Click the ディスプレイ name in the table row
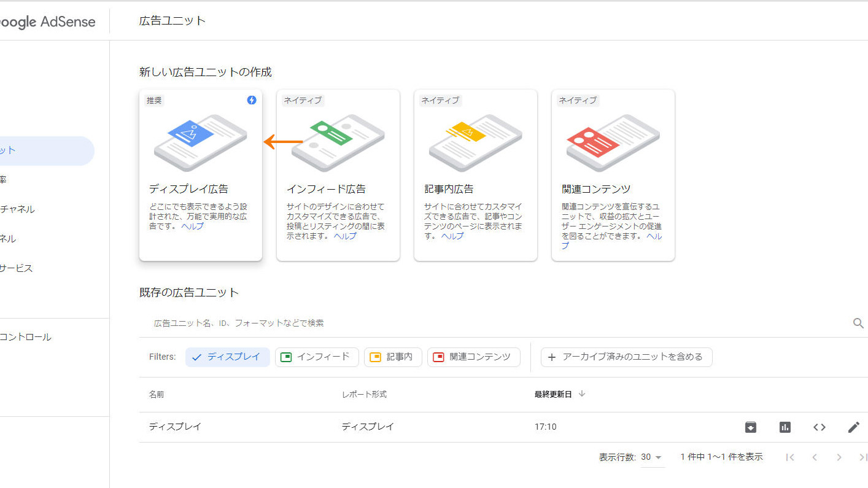Screen dimensions: 868x488 [175, 427]
